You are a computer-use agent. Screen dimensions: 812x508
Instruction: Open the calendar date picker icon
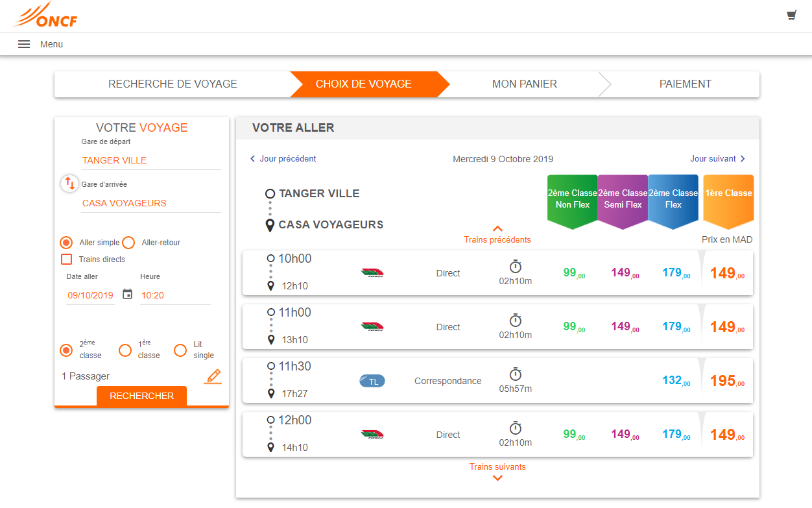(x=128, y=295)
